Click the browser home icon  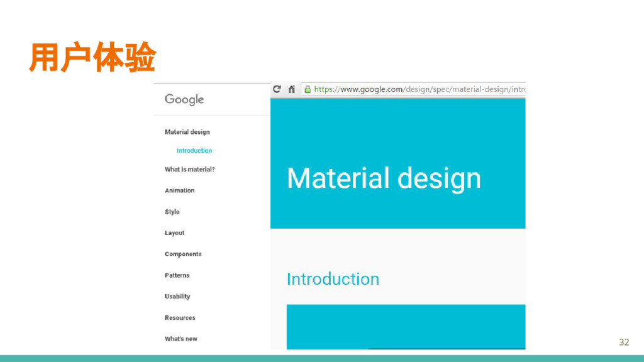click(292, 89)
